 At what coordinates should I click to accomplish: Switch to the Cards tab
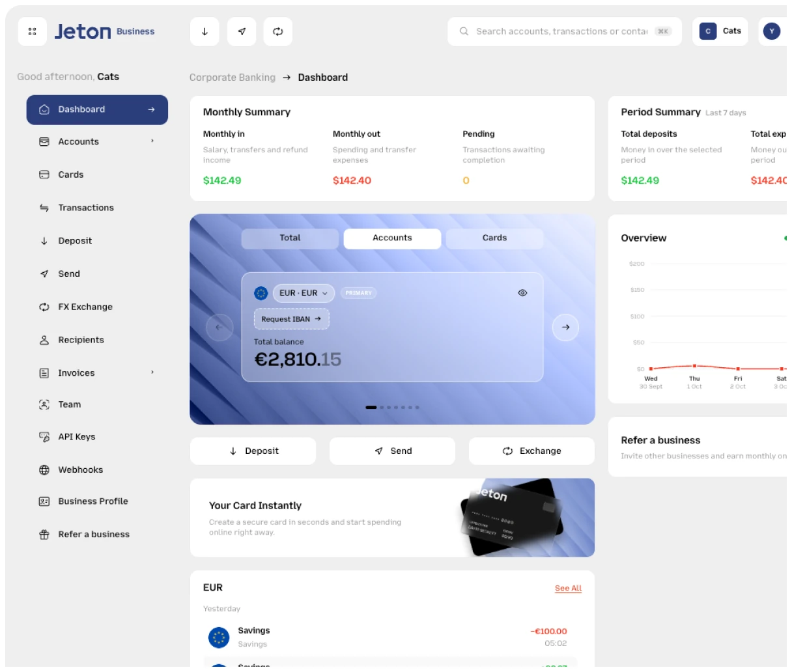(x=494, y=238)
